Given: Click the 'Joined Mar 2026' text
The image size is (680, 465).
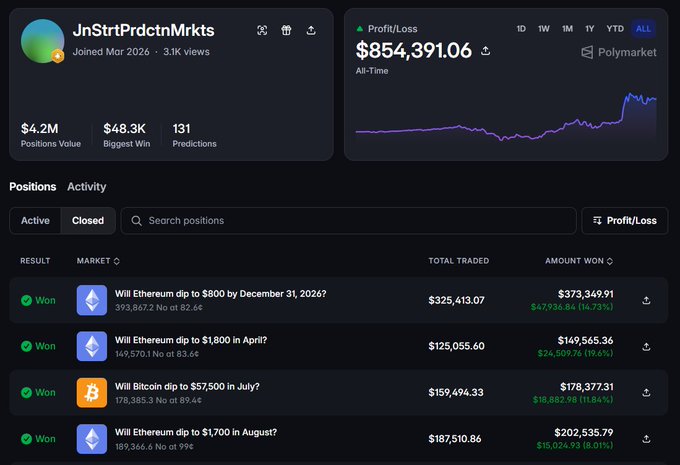Looking at the screenshot, I should coord(111,52).
